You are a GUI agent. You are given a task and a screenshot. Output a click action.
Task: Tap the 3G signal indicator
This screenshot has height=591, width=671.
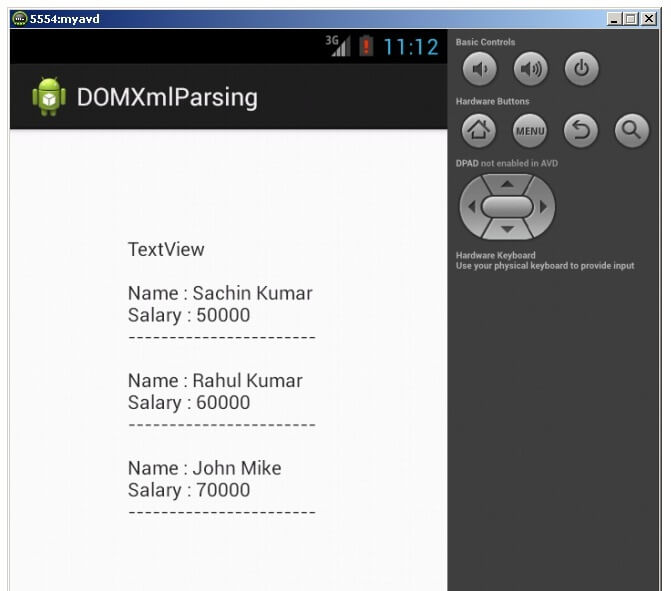click(338, 46)
